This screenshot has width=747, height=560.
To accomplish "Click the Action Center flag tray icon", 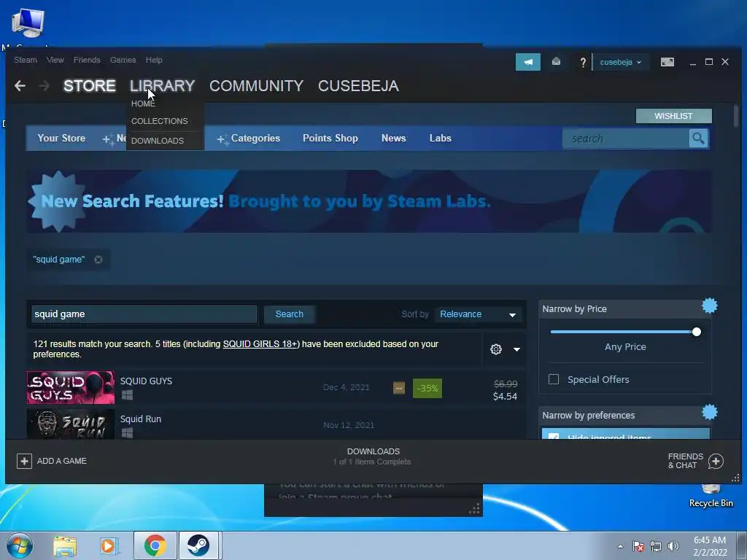I will (638, 546).
